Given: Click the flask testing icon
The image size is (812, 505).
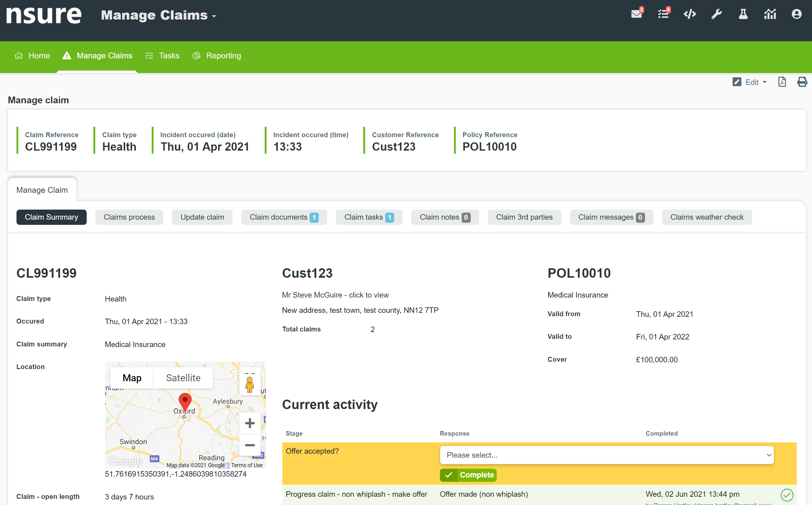Looking at the screenshot, I should (743, 14).
